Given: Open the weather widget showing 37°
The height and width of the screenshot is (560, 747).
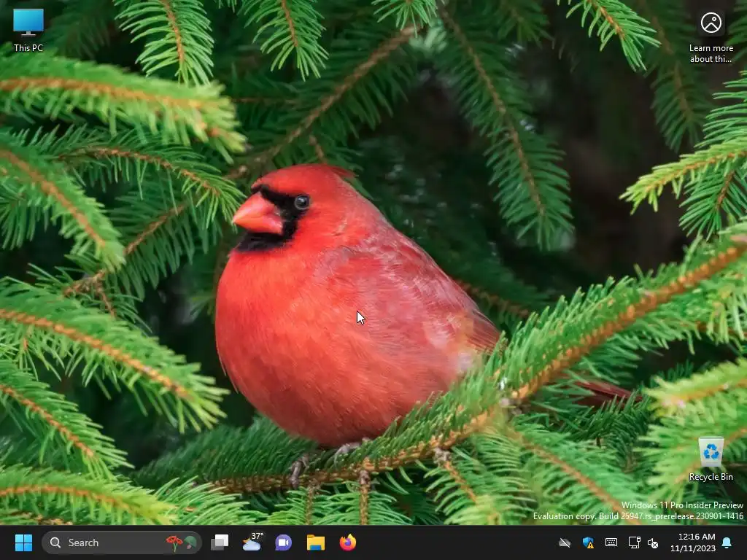Looking at the screenshot, I should pos(252,542).
